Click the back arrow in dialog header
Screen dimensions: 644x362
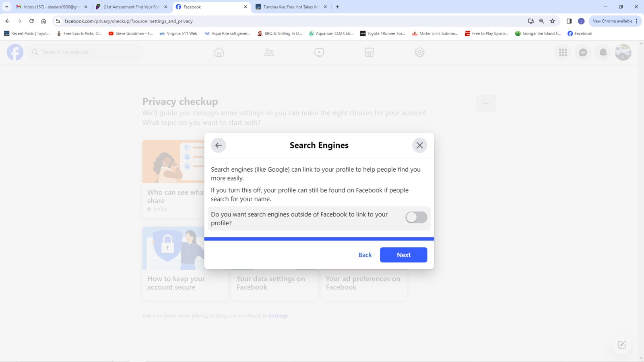(x=219, y=145)
